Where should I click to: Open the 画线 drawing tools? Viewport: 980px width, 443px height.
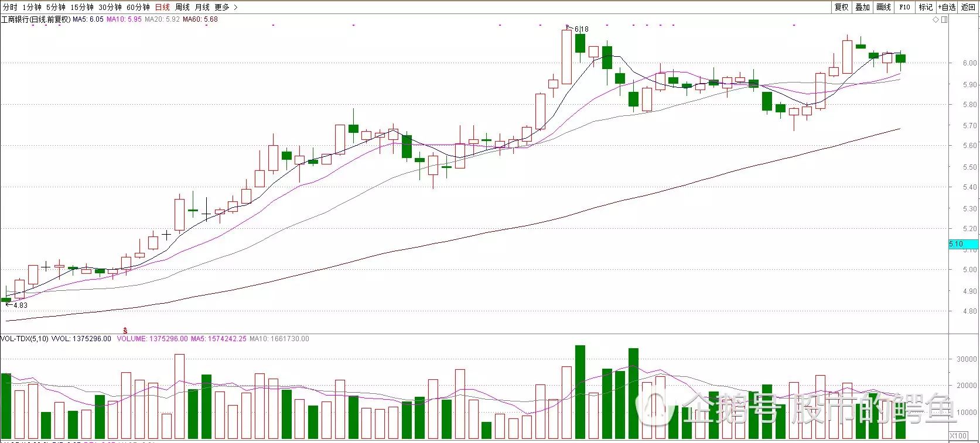click(x=883, y=7)
